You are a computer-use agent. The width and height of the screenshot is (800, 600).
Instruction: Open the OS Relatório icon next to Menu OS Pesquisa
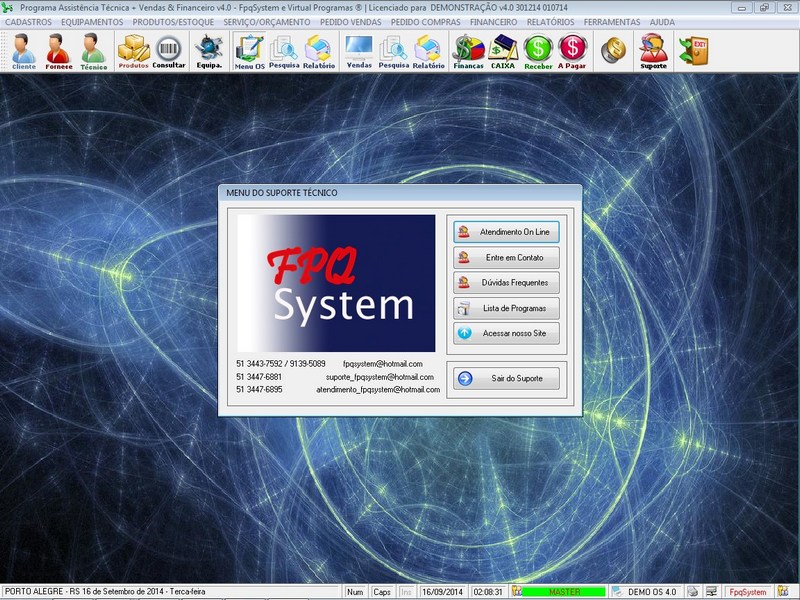tap(319, 51)
